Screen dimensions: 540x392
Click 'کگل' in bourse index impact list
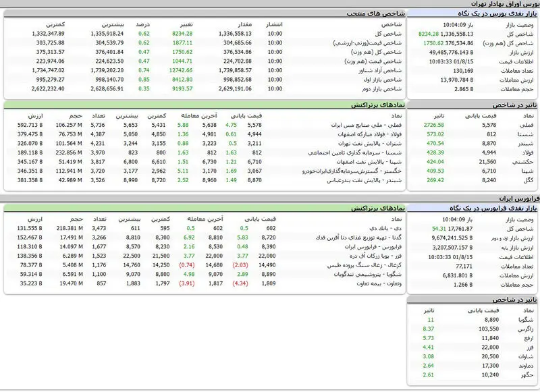529,180
